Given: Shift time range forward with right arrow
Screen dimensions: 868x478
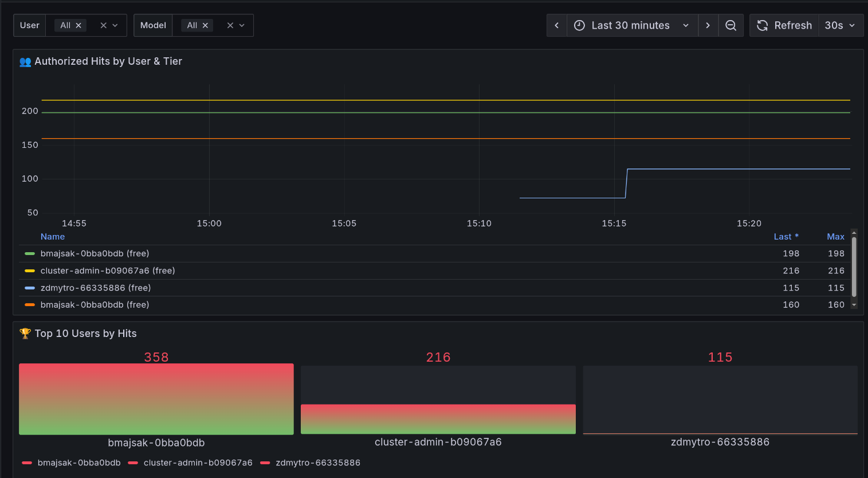Looking at the screenshot, I should click(708, 25).
